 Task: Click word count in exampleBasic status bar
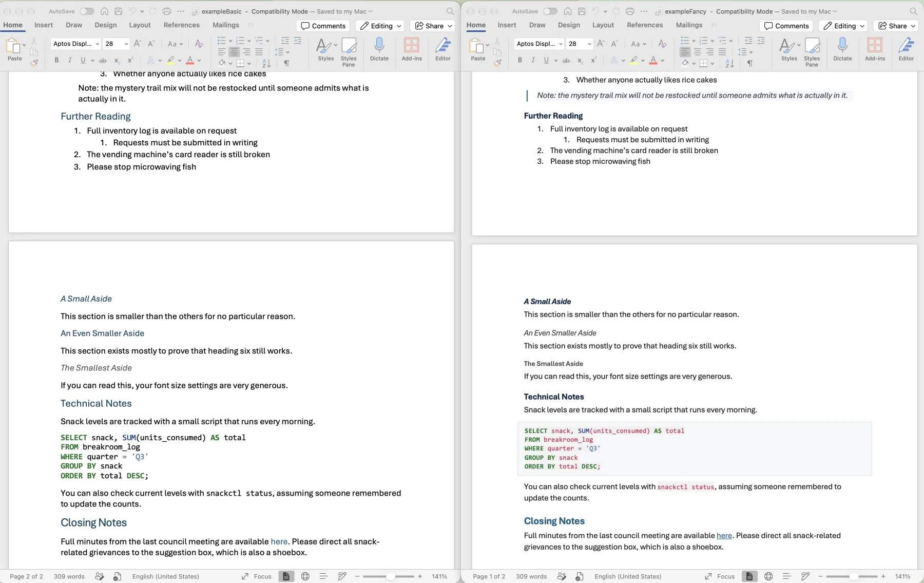(69, 576)
